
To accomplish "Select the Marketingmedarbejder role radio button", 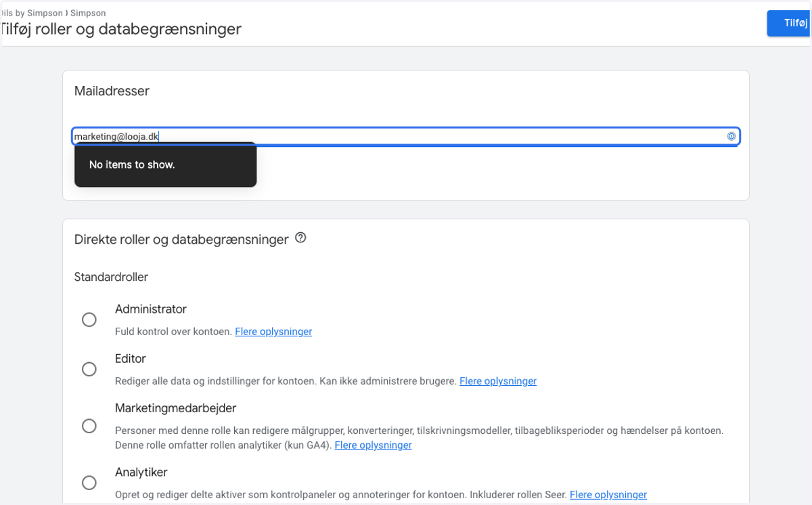I will click(x=89, y=426).
